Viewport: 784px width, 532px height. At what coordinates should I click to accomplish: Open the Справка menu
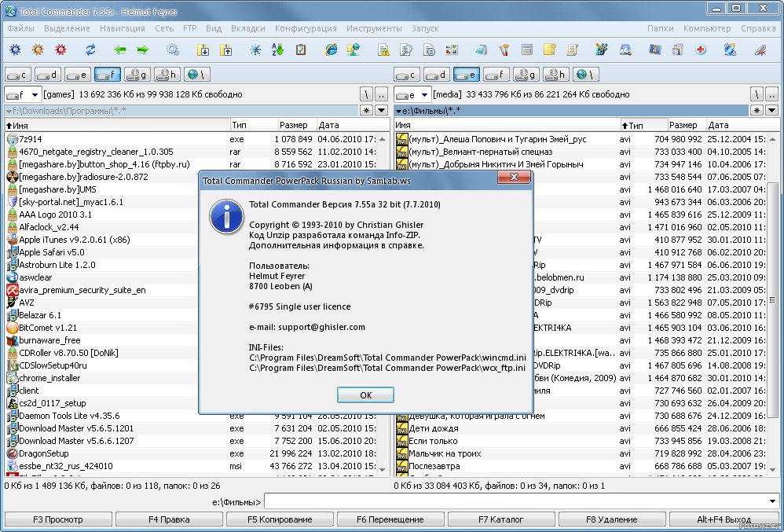coord(759,28)
